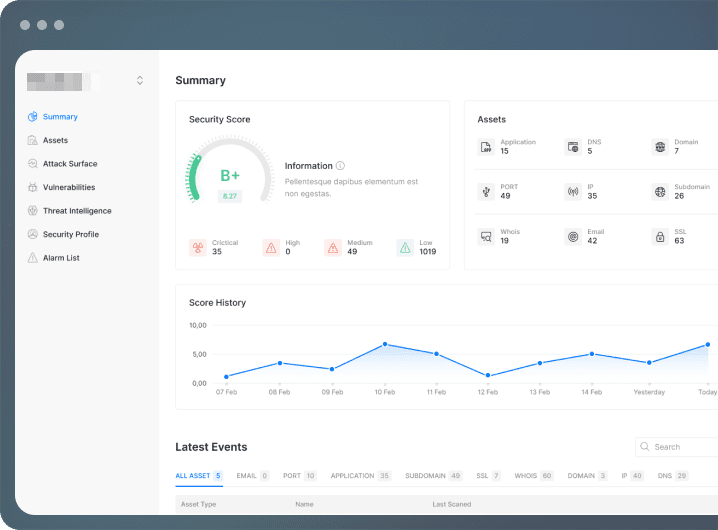This screenshot has width=718, height=530.
Task: Select the Vulnerabilities bug icon
Action: coord(33,187)
